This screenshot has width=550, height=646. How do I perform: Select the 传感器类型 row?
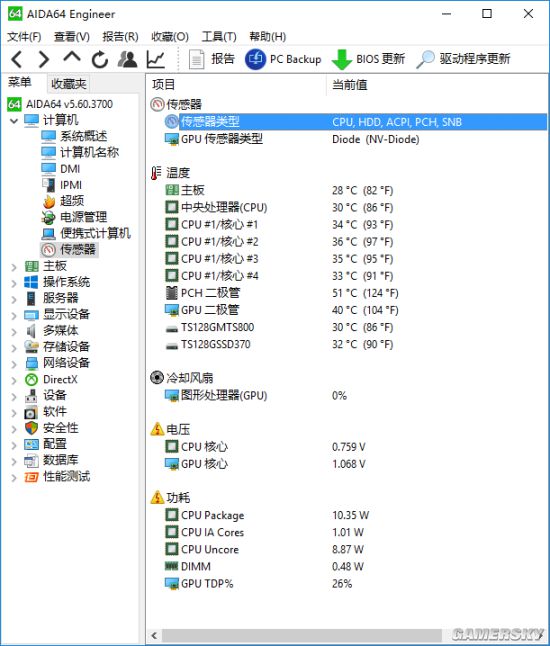tap(356, 122)
